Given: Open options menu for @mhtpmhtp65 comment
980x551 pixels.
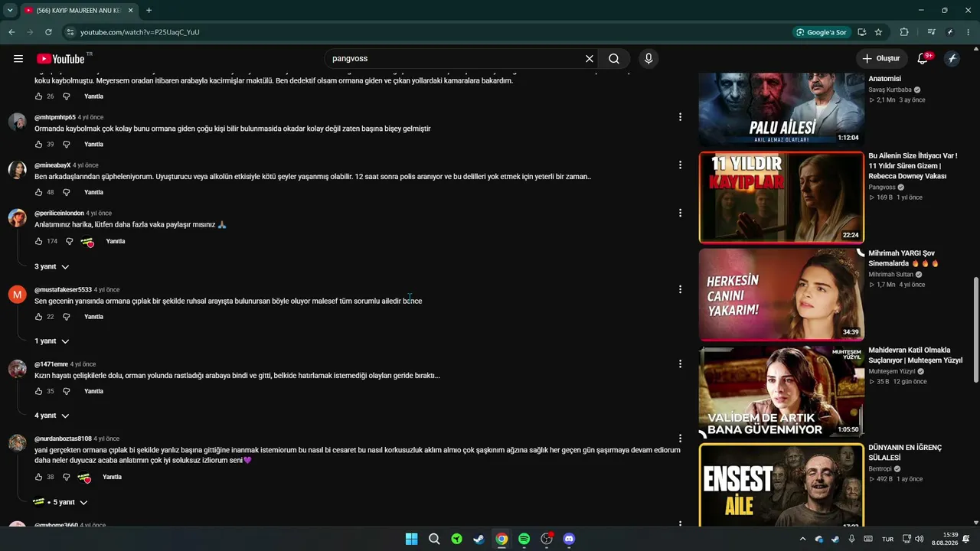Looking at the screenshot, I should [680, 117].
